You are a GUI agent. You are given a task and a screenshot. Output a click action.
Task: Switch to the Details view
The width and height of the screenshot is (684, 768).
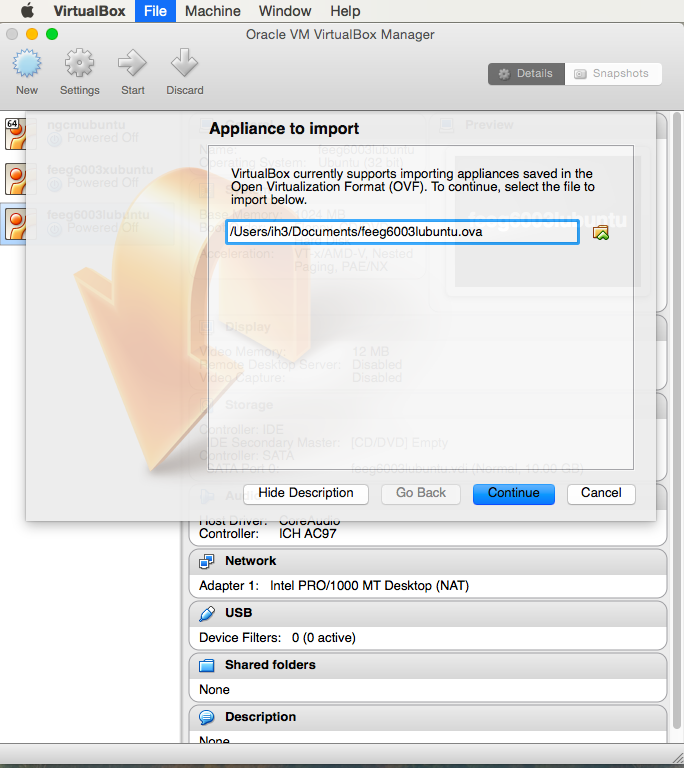(526, 74)
